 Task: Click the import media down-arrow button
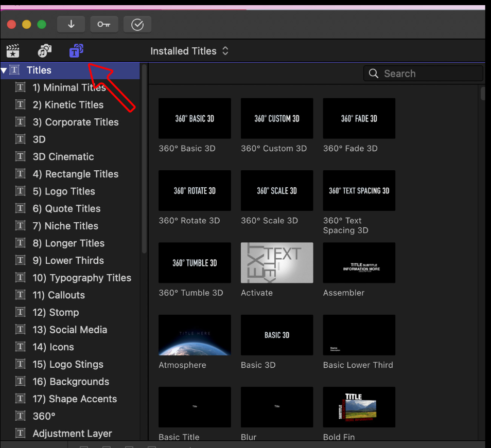coord(71,24)
